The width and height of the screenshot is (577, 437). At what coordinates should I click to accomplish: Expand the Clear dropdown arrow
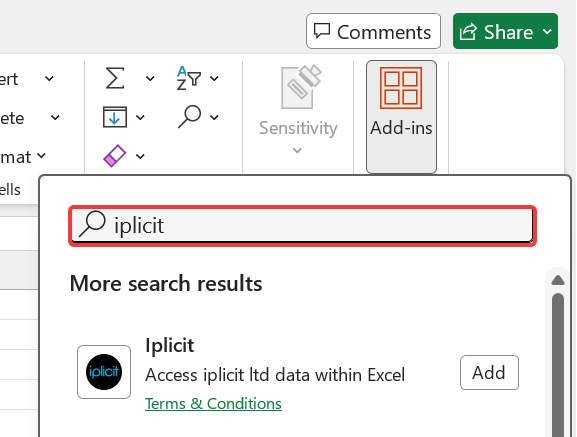click(140, 156)
